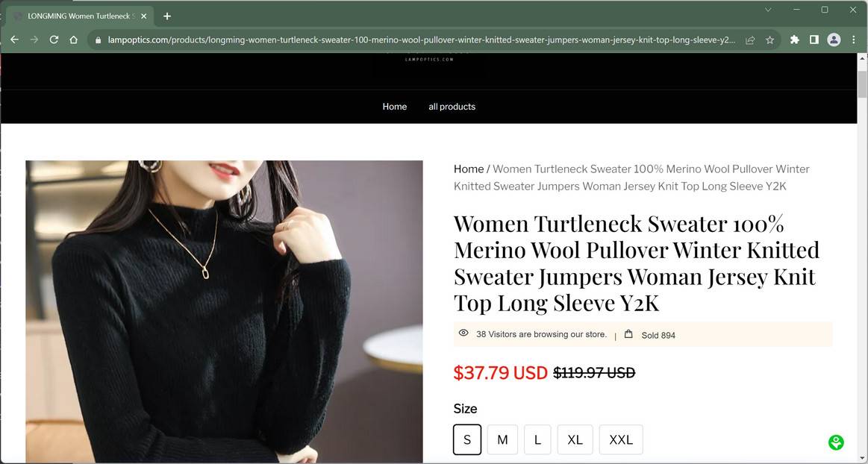The height and width of the screenshot is (464, 868).
Task: Bookmark this page with the star icon
Action: pos(769,40)
